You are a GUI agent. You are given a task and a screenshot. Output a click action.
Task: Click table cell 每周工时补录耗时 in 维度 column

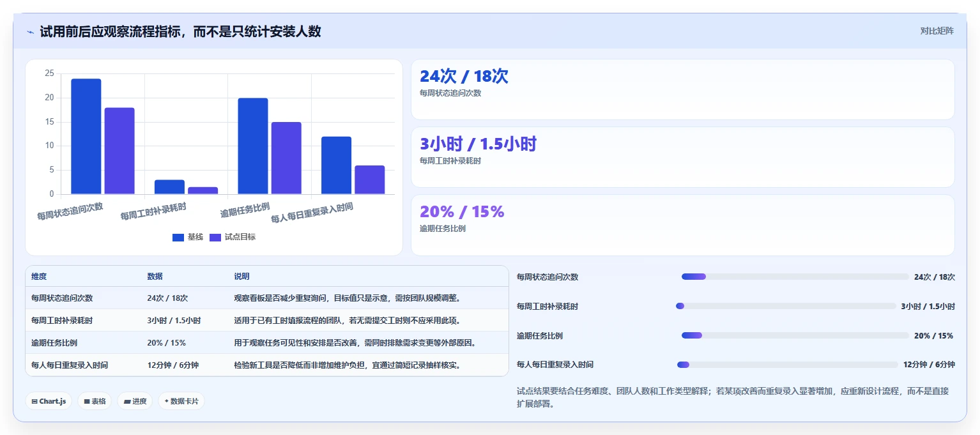pyautogui.click(x=62, y=320)
